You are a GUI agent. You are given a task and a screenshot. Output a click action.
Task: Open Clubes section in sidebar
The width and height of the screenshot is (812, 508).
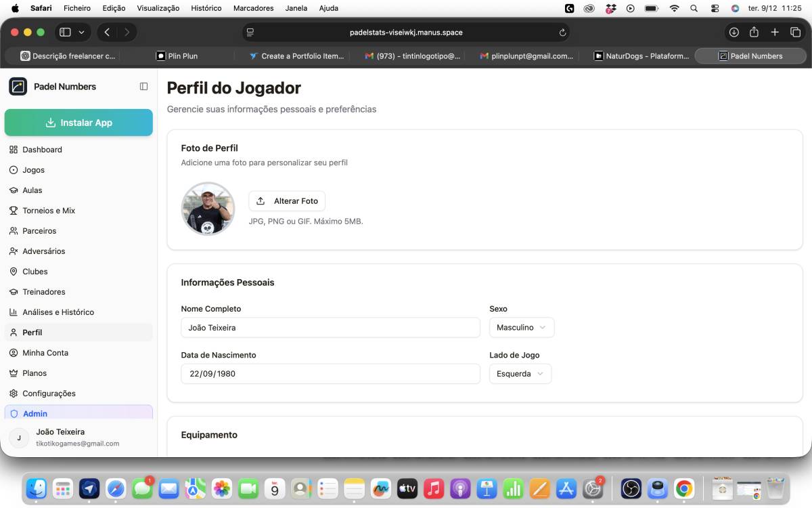[x=78, y=272]
